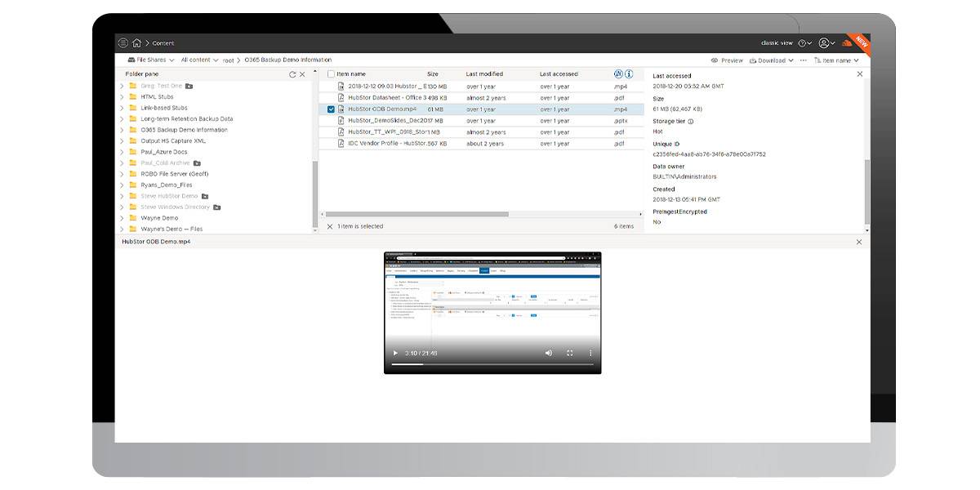Expand the All content dropdown
The height and width of the screenshot is (490, 980).
tap(199, 60)
